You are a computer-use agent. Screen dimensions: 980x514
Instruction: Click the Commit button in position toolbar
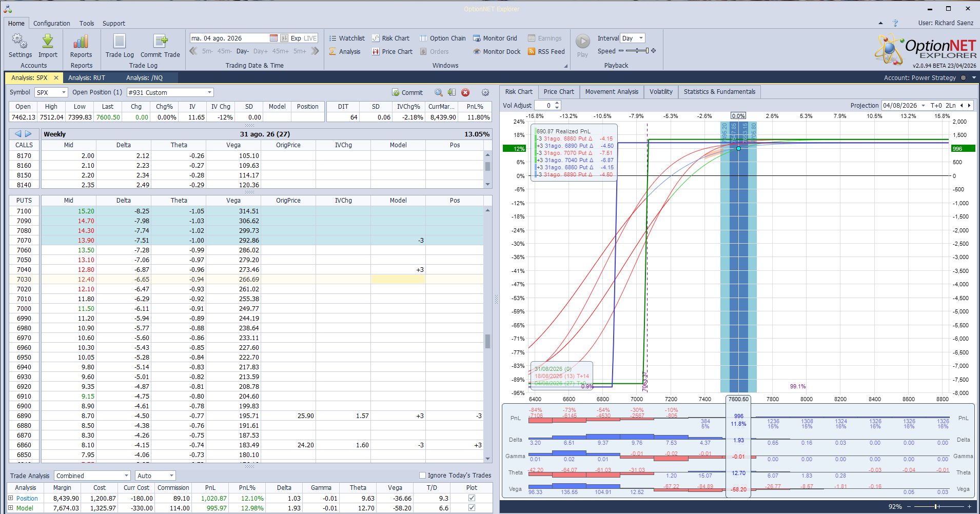[x=407, y=92]
